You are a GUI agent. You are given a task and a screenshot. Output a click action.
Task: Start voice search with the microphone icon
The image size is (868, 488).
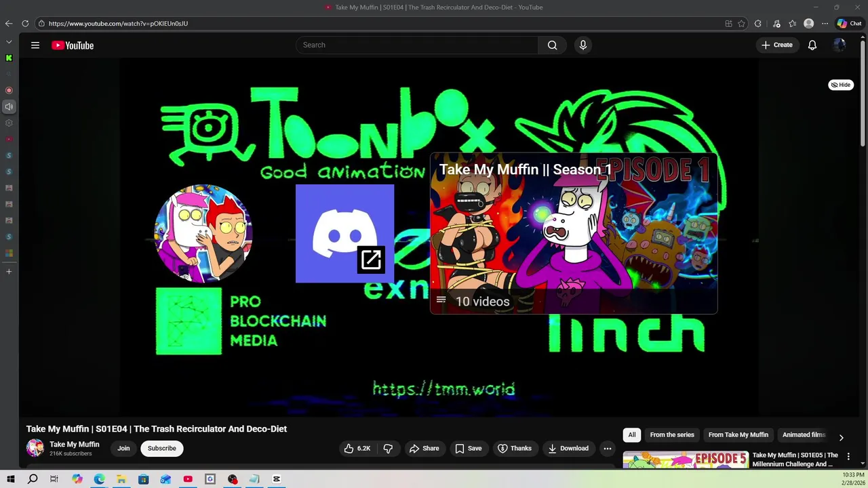pyautogui.click(x=583, y=45)
